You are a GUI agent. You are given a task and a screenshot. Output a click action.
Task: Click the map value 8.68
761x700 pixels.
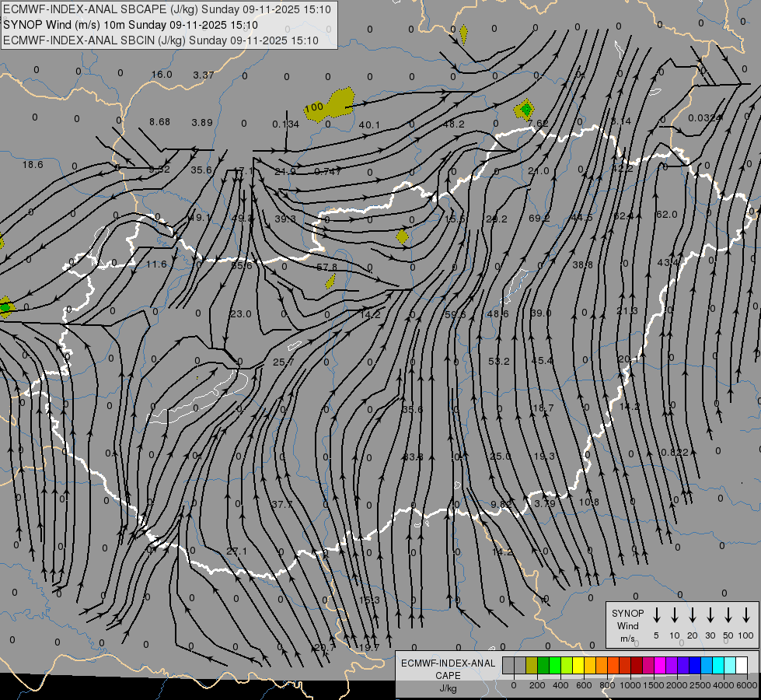159,121
